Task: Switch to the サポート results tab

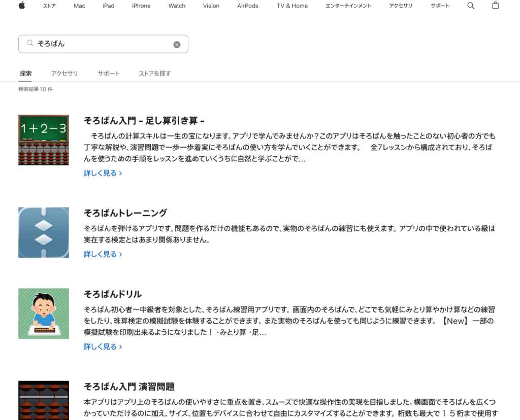Action: pos(109,74)
